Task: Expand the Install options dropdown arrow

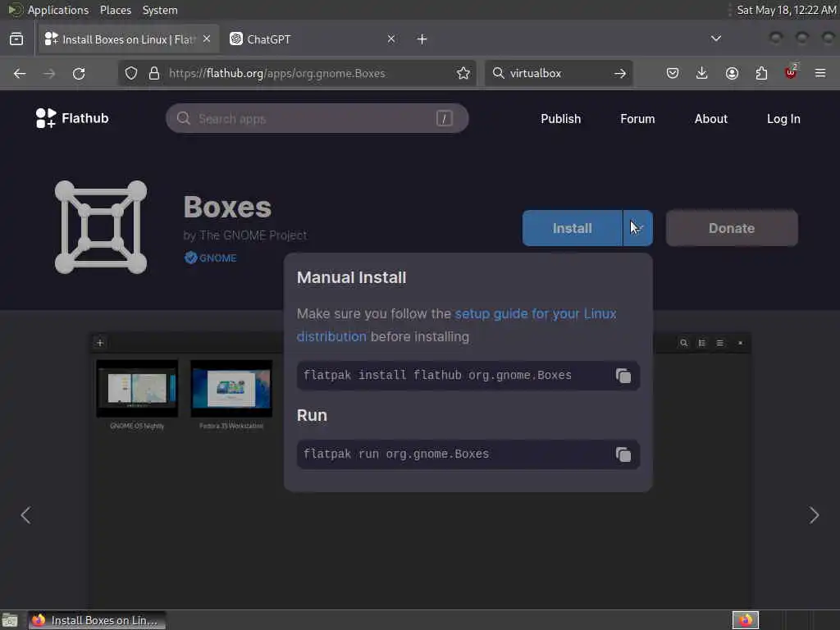Action: pyautogui.click(x=638, y=228)
